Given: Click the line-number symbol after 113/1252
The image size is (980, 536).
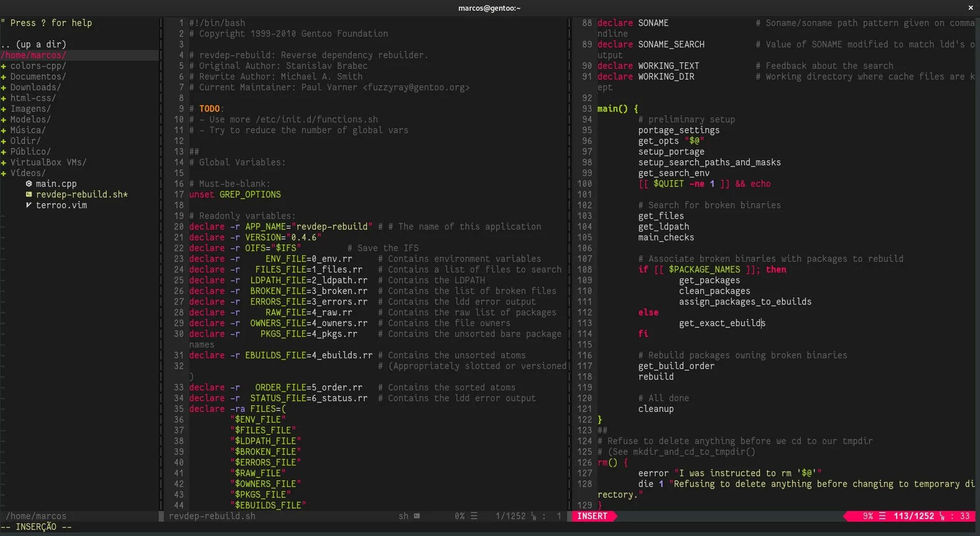Looking at the screenshot, I should [942, 517].
